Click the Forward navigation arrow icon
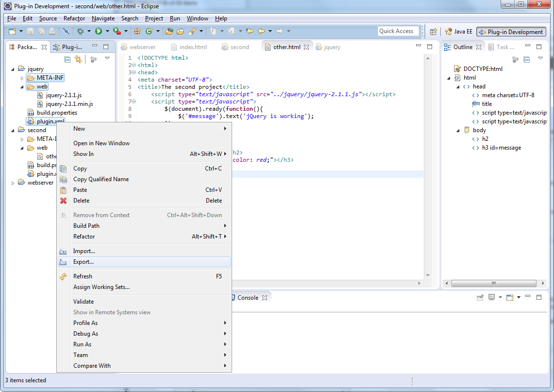This screenshot has height=392, width=554. pyautogui.click(x=280, y=31)
